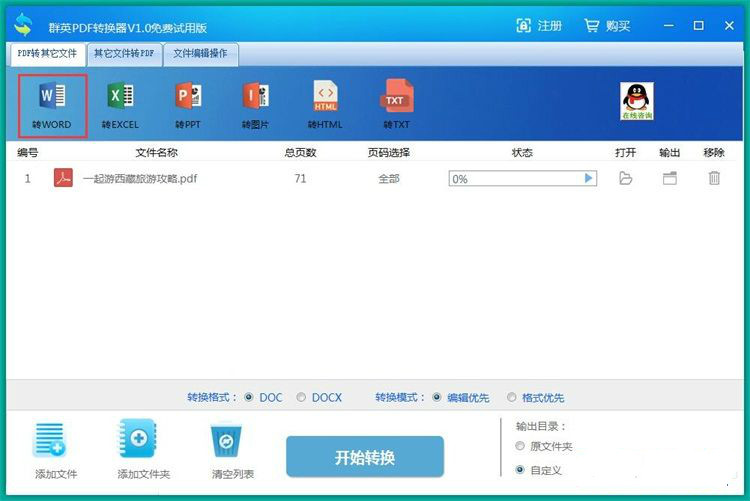Close the converter window
Screen dimensions: 750x501
[x=729, y=25]
